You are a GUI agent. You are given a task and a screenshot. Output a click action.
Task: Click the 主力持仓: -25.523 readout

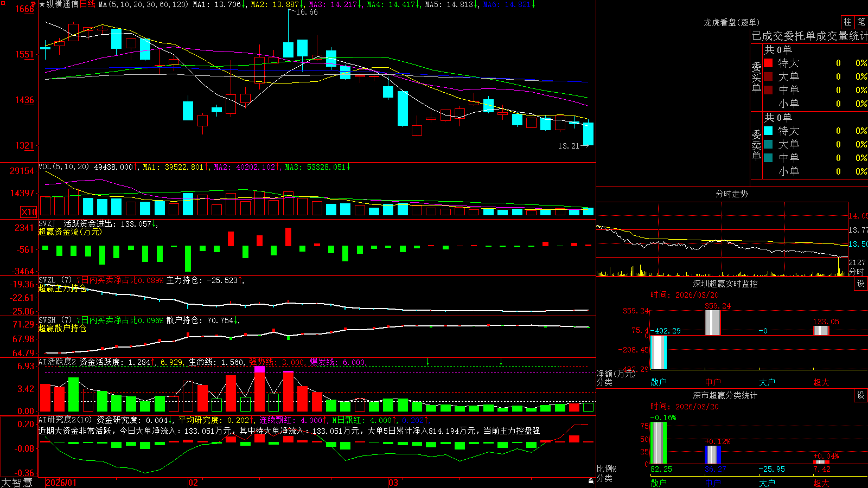[202, 280]
